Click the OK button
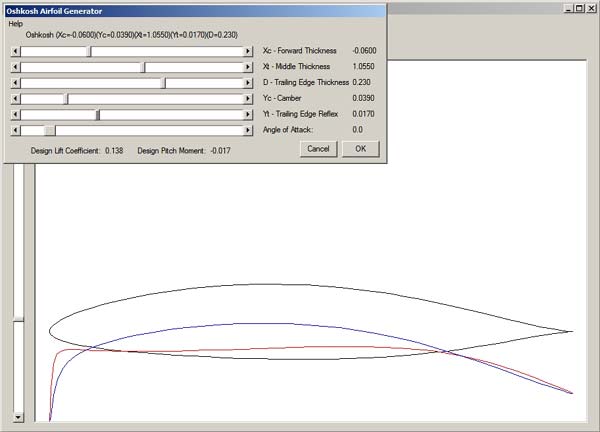The height and width of the screenshot is (432, 600). (360, 149)
